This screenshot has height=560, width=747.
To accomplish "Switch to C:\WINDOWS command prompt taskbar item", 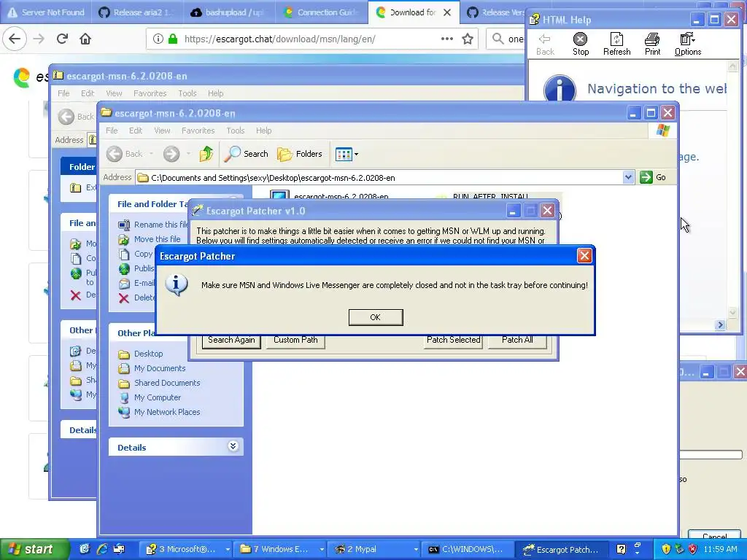I will click(469, 549).
